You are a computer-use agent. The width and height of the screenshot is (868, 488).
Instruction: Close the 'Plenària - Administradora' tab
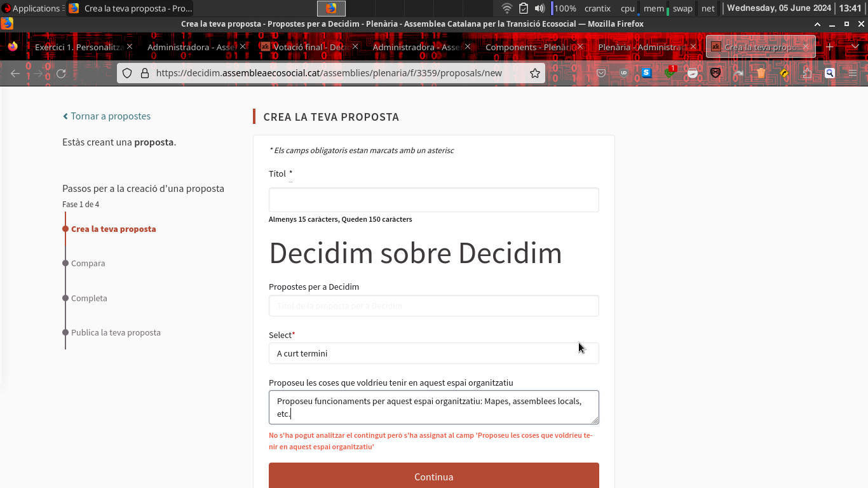point(693,47)
